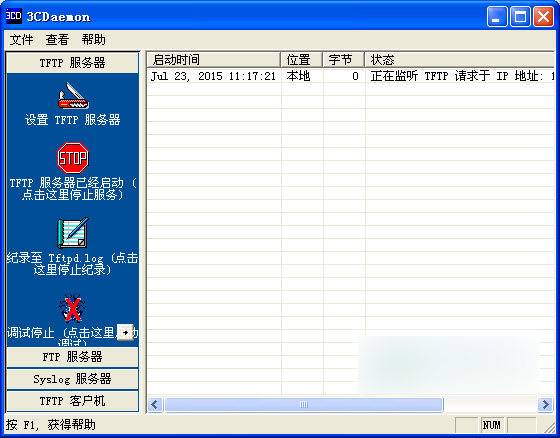This screenshot has height=438, width=560.
Task: Click the Tftpd.log notepad icon
Action: (x=73, y=233)
